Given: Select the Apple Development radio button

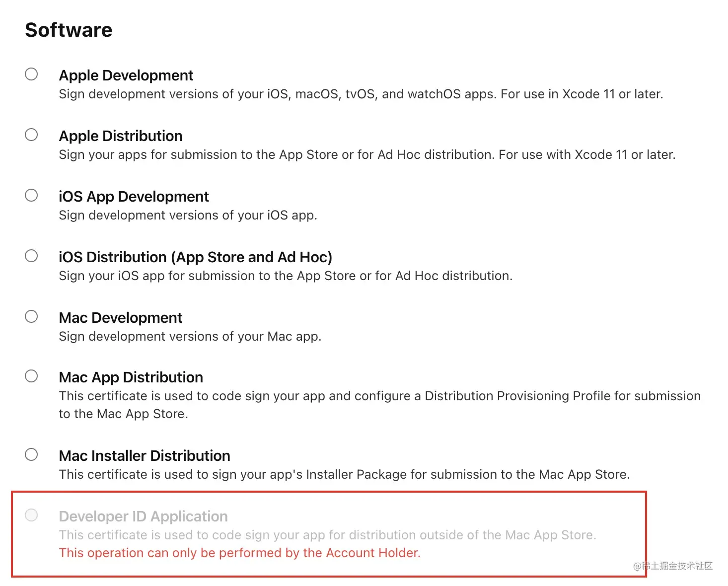Looking at the screenshot, I should [x=31, y=74].
